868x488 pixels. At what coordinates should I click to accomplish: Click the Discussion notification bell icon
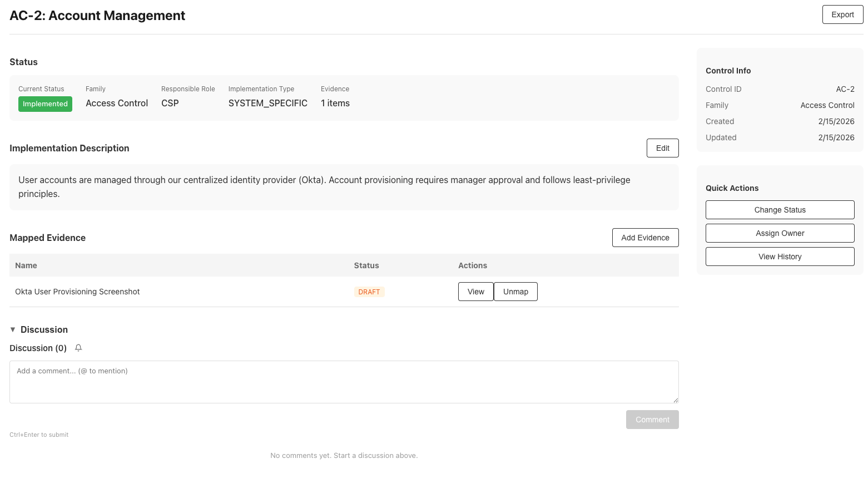click(78, 347)
